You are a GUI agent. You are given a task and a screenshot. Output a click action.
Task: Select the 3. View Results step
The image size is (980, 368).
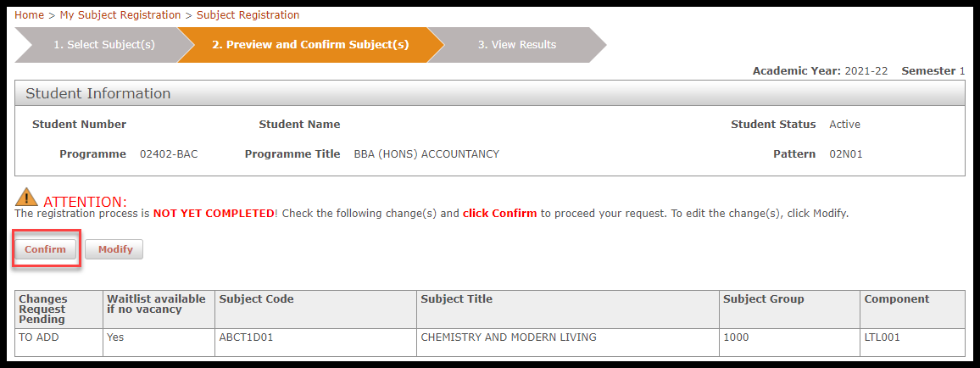click(x=517, y=45)
